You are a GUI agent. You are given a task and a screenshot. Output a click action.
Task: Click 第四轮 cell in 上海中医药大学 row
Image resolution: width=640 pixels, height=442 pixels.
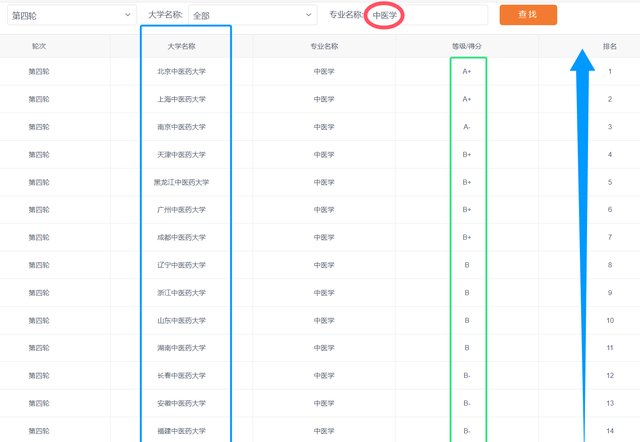(39, 99)
